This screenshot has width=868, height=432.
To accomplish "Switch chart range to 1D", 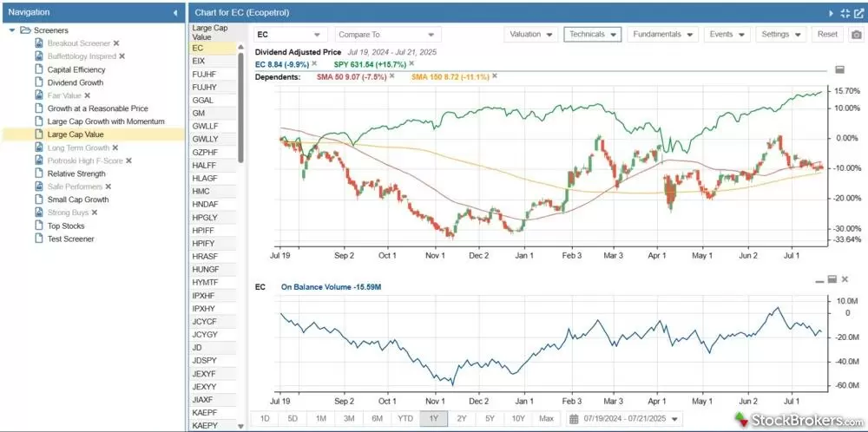I will pyautogui.click(x=265, y=419).
